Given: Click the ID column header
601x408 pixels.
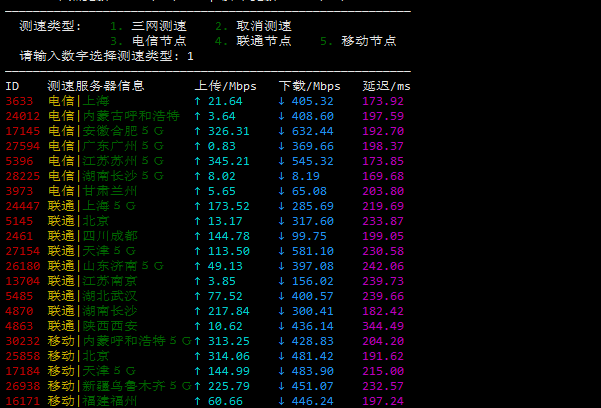Looking at the screenshot, I should pos(12,86).
